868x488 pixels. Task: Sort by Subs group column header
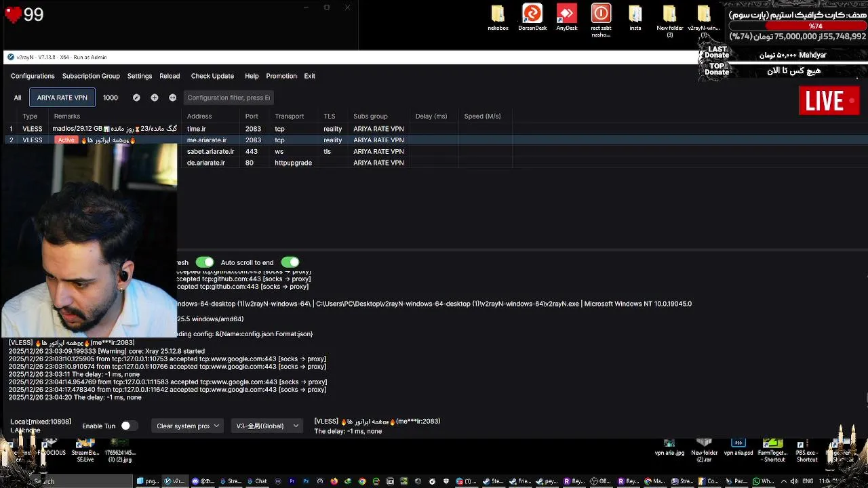370,117
